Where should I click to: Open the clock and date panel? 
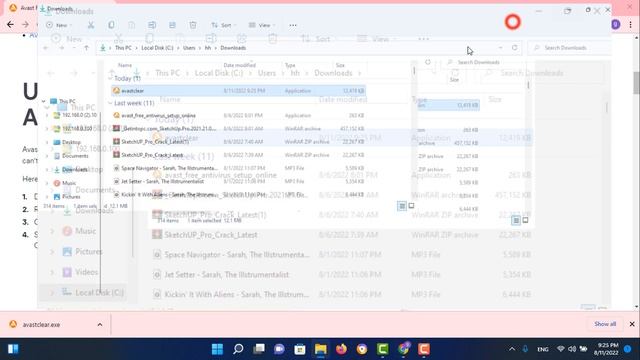(606, 349)
